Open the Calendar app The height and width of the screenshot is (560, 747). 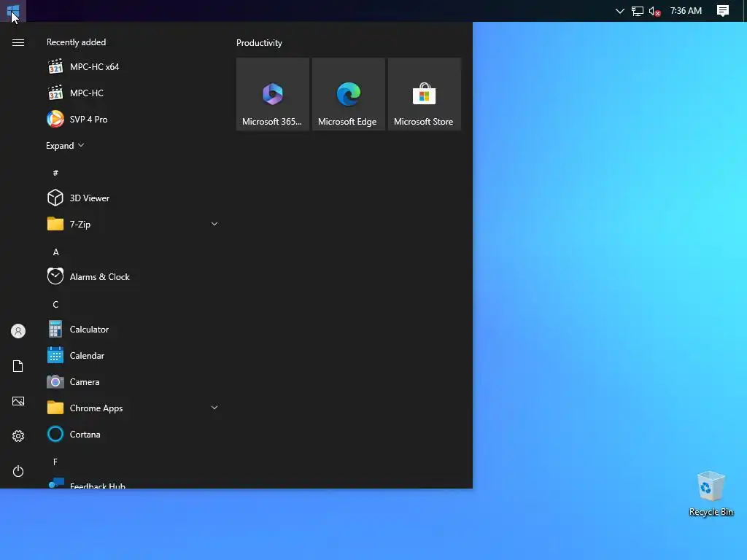[x=133, y=356]
